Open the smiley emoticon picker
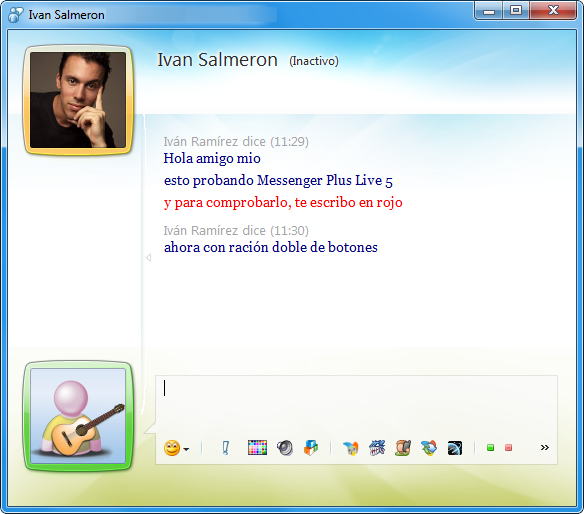584x514 pixels. click(172, 448)
